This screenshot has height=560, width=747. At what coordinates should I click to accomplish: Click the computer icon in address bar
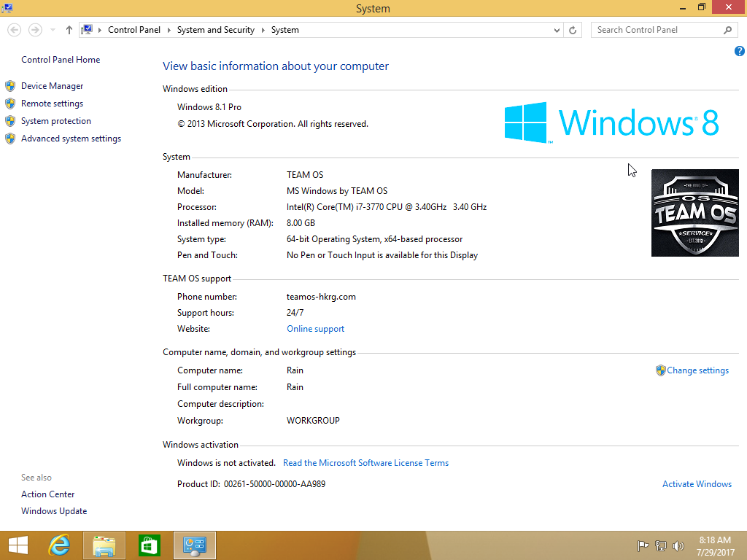88,29
